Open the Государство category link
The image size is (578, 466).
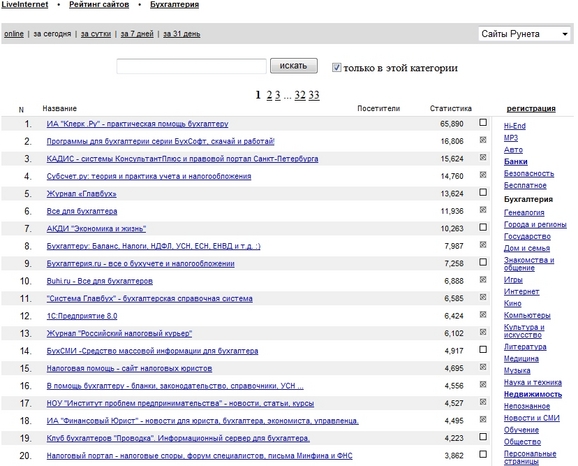(527, 236)
